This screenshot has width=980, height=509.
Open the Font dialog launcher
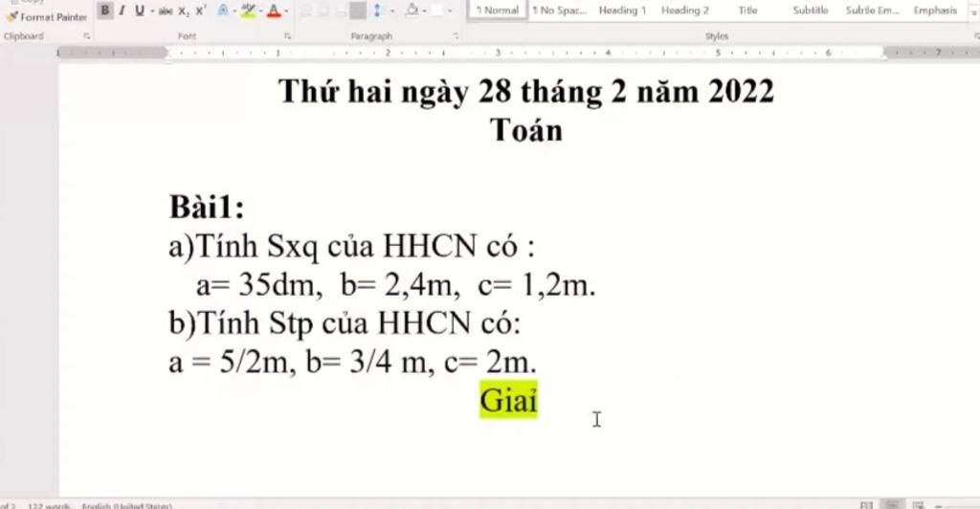pyautogui.click(x=287, y=36)
